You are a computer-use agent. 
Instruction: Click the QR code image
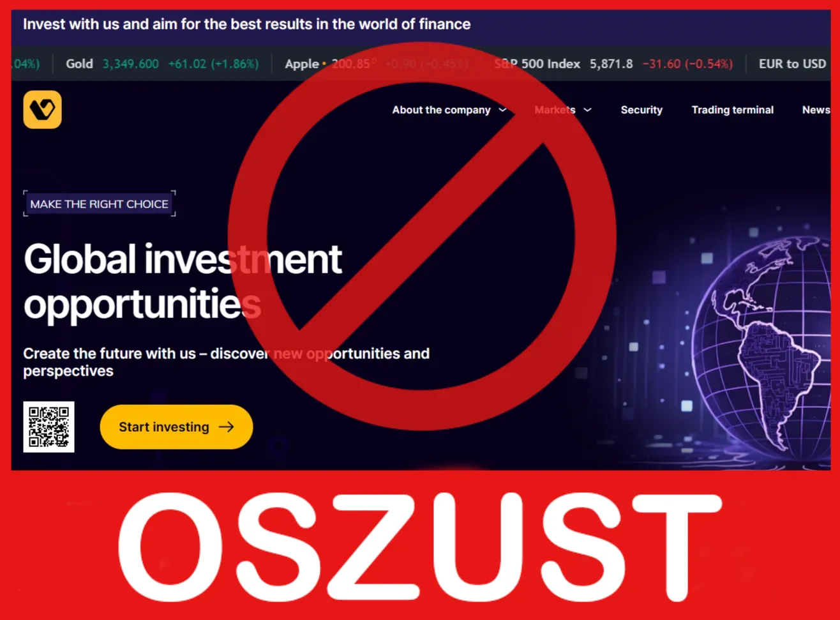coord(49,427)
